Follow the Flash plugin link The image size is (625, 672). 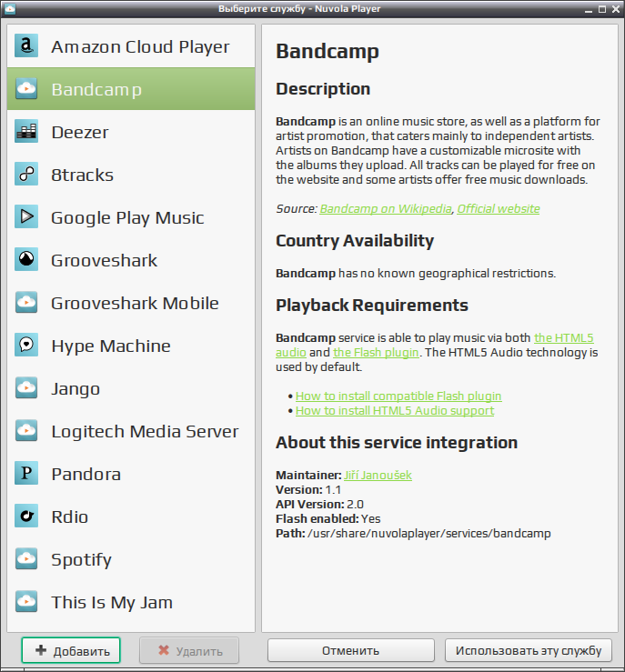point(376,352)
